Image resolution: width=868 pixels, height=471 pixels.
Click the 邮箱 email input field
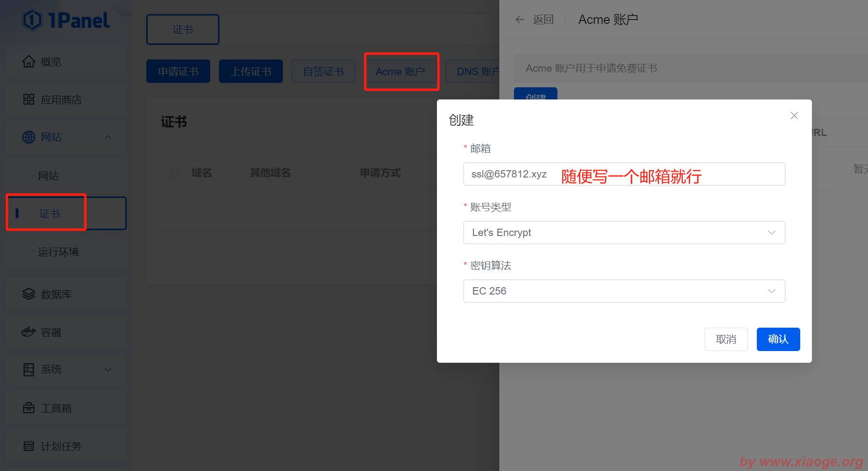click(624, 174)
